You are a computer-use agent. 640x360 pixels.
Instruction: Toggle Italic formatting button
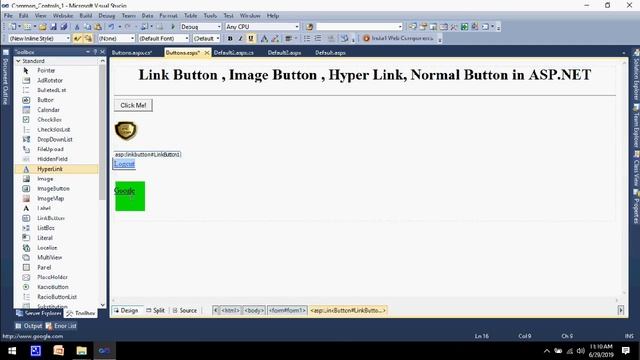pyautogui.click(x=240, y=38)
